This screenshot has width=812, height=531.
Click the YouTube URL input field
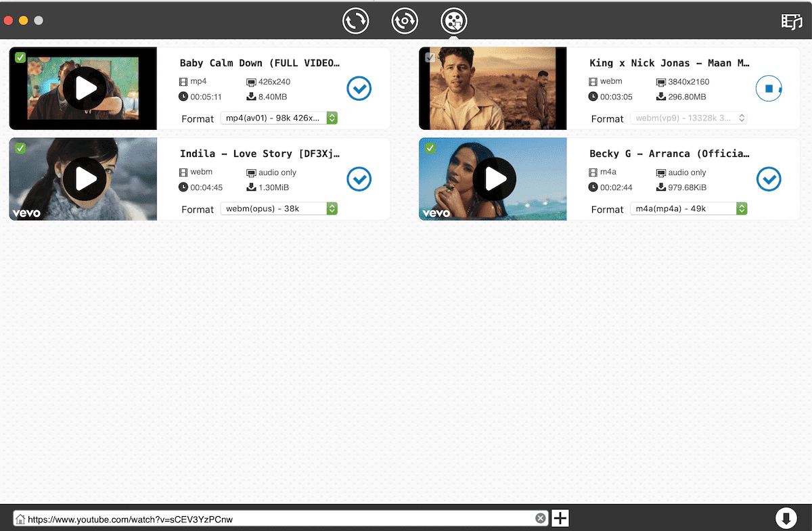tap(277, 520)
